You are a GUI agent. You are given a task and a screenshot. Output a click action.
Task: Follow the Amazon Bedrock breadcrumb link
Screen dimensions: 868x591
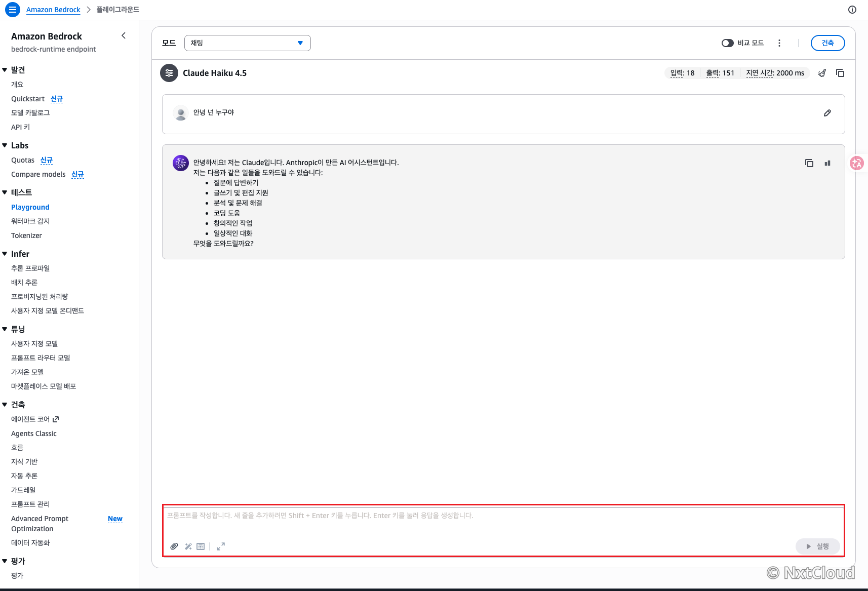[53, 10]
